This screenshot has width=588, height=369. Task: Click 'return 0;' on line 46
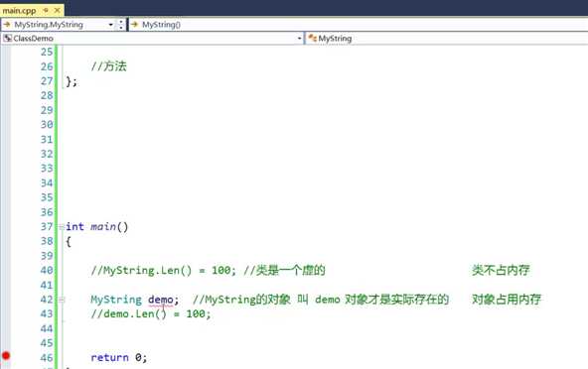118,357
